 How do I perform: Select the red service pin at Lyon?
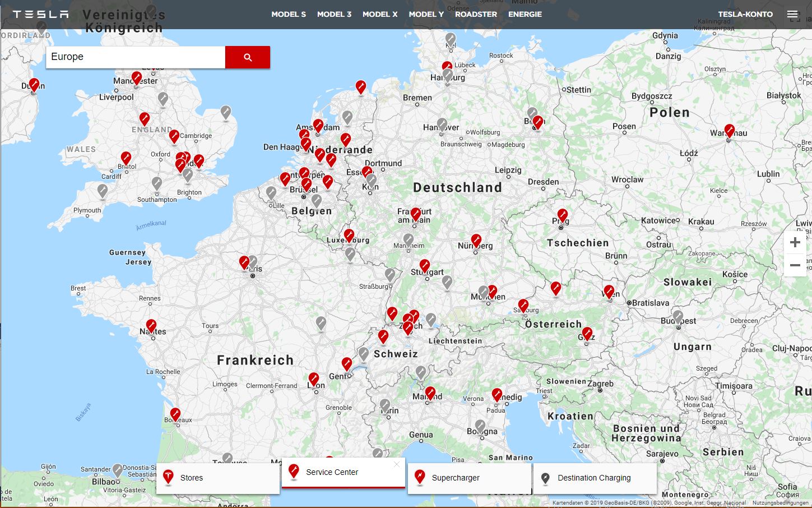point(314,380)
